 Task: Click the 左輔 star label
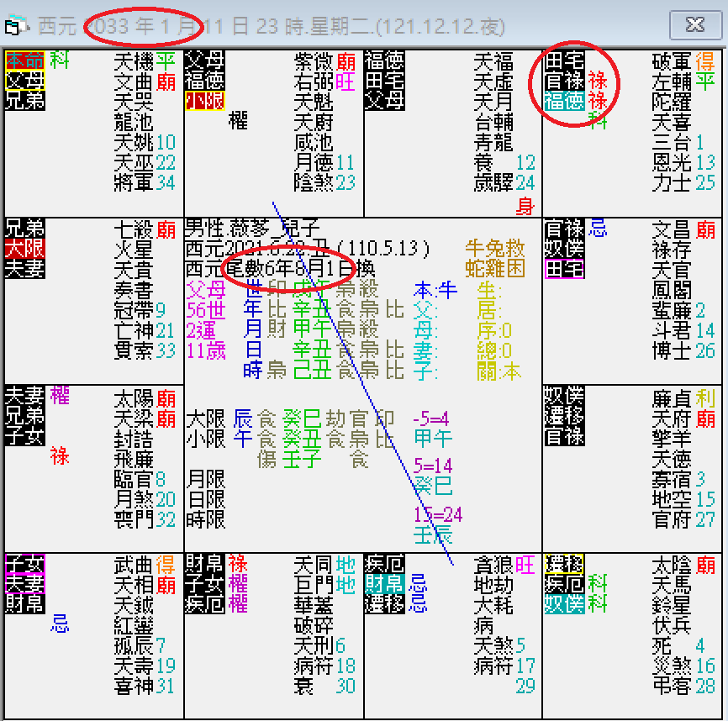(672, 82)
